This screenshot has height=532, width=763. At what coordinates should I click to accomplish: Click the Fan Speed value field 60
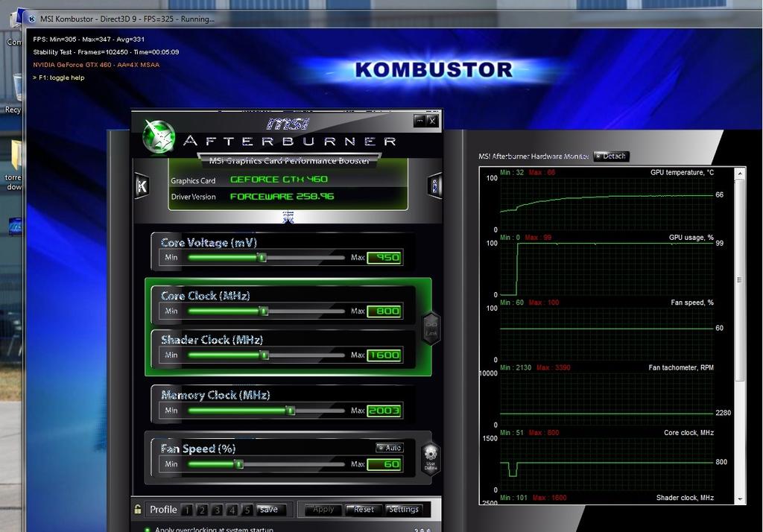point(384,464)
